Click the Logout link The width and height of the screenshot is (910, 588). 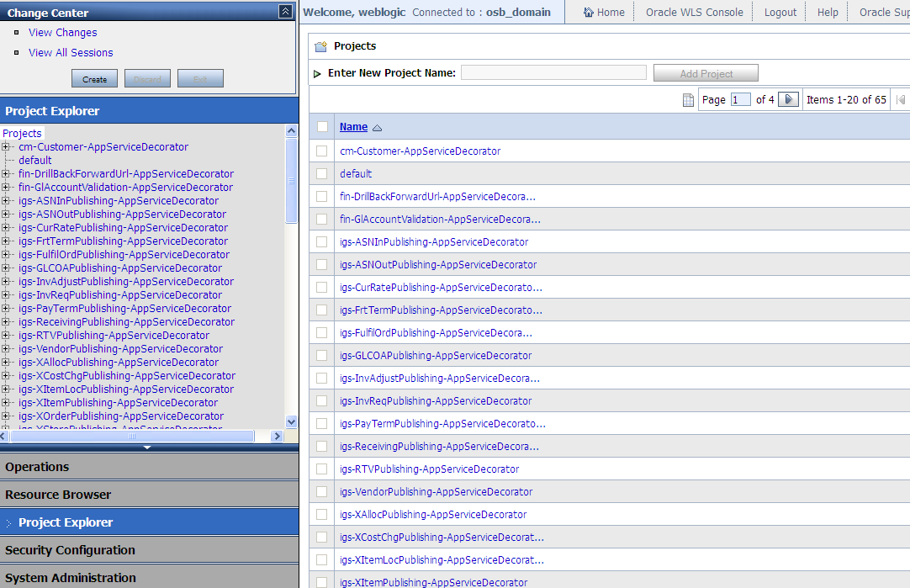pos(780,12)
